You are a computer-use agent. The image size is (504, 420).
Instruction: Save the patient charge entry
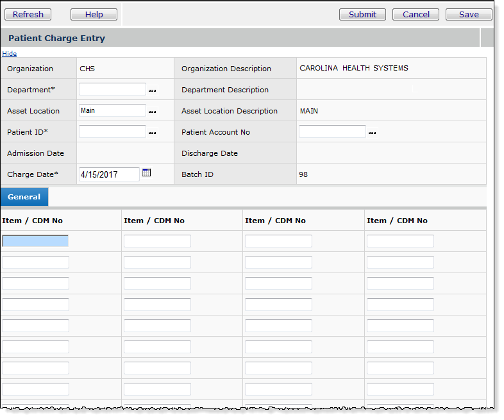click(468, 15)
